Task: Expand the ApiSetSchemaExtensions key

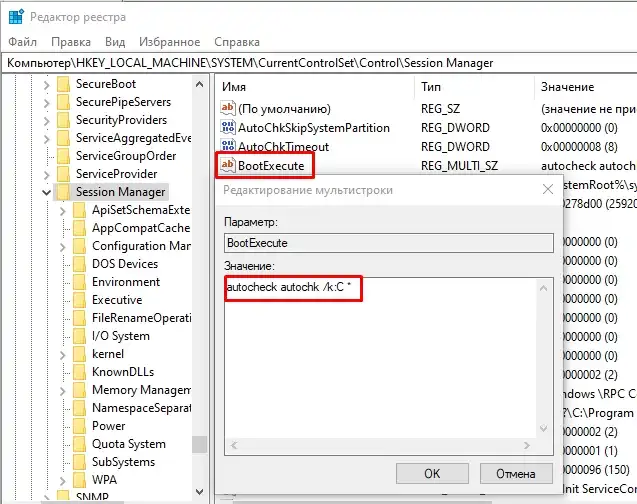Action: pyautogui.click(x=63, y=210)
